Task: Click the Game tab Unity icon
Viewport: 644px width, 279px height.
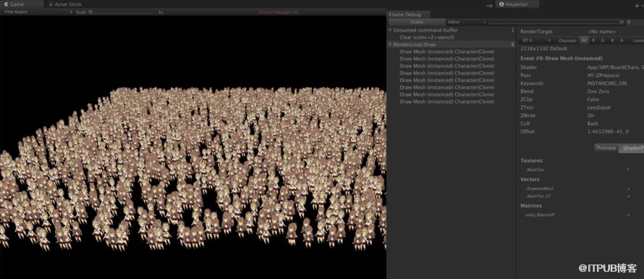Action: pyautogui.click(x=7, y=4)
